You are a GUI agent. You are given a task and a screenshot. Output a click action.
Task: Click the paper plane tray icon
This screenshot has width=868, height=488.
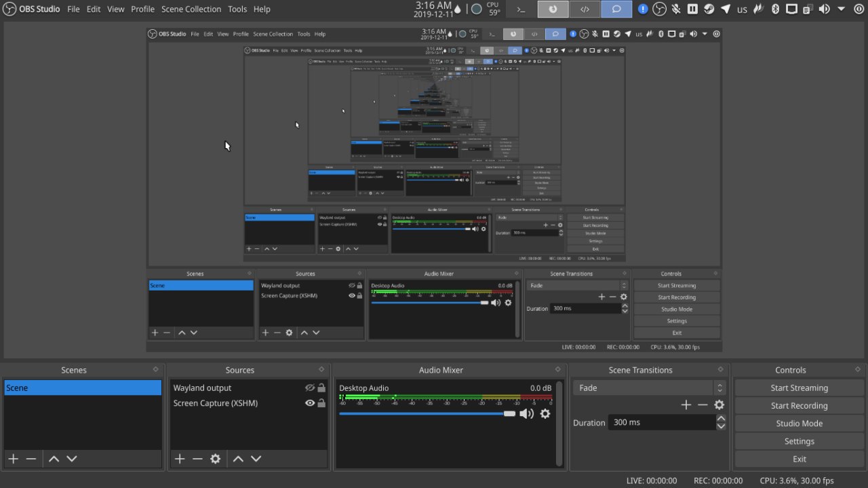point(726,9)
